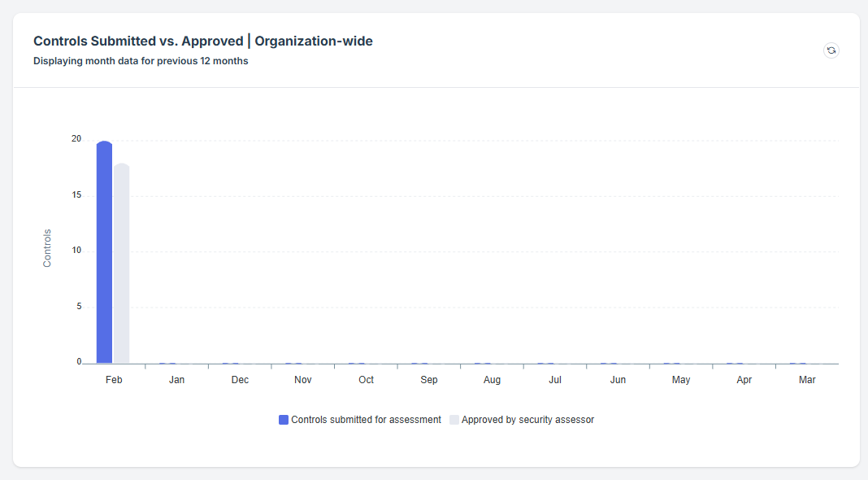868x480 pixels.
Task: Click the gray legend color swatch
Action: coord(454,420)
